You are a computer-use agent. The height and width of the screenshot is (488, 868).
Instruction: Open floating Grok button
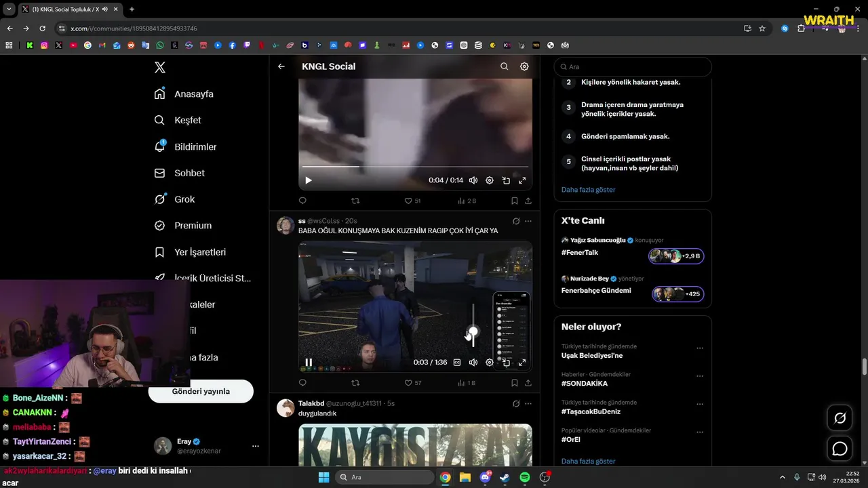[840, 418]
